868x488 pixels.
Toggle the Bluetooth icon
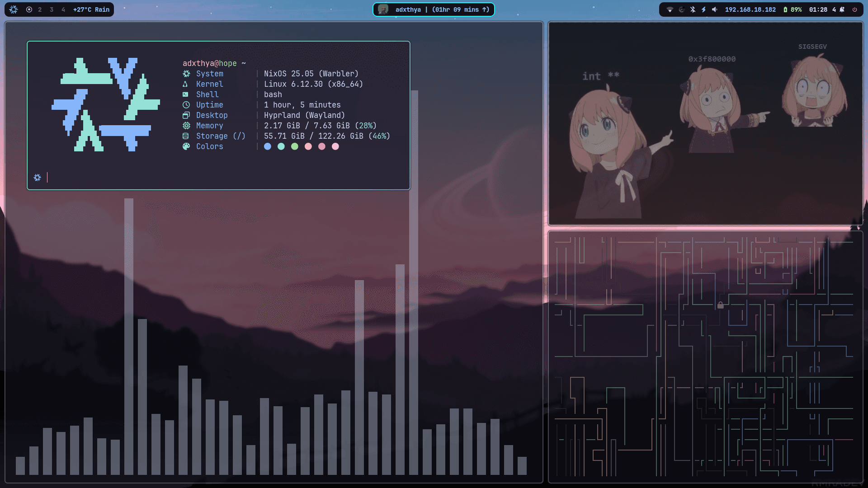693,9
